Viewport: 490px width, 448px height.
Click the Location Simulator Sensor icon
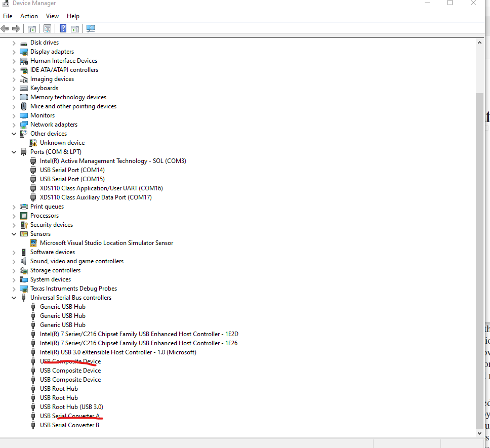pos(33,243)
